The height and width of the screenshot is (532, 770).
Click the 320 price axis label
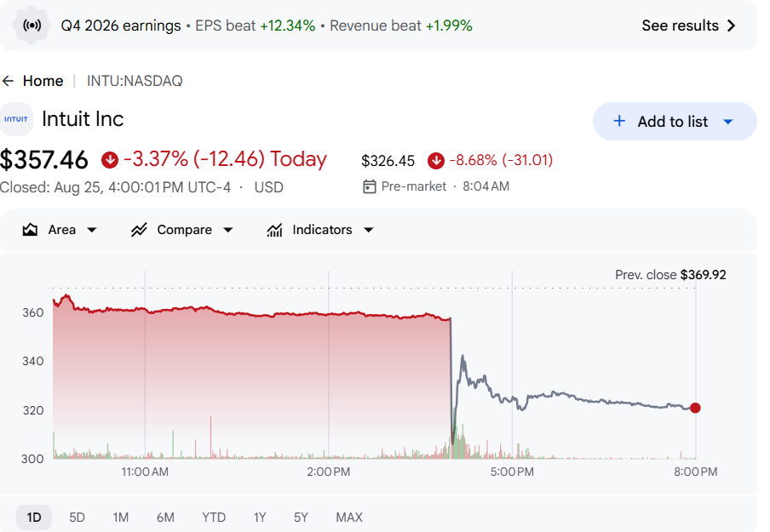(33, 410)
